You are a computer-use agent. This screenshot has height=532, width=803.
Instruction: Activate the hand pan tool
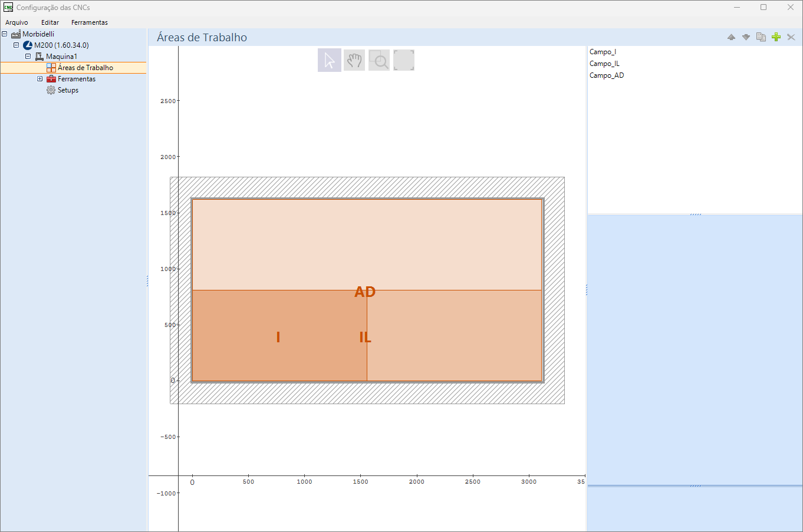pyautogui.click(x=354, y=60)
